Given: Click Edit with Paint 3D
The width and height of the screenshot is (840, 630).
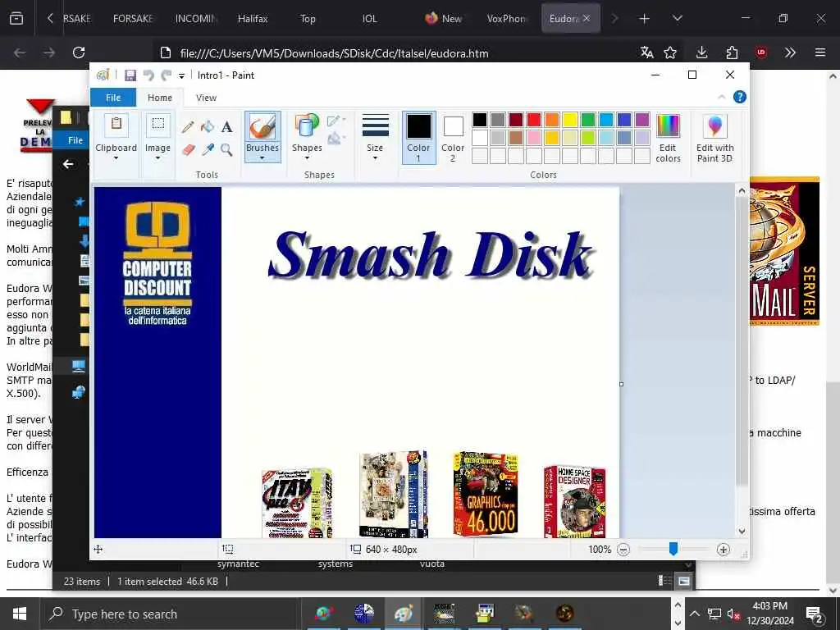Looking at the screenshot, I should [714, 138].
